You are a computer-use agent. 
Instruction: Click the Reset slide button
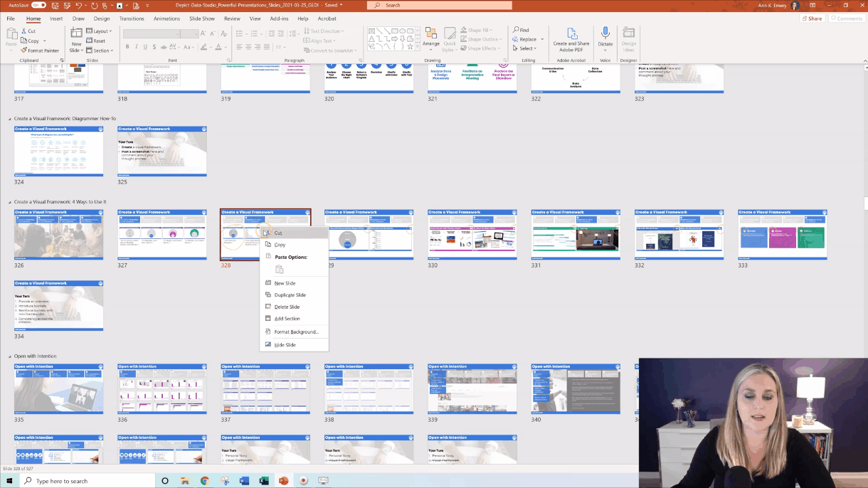coord(96,41)
